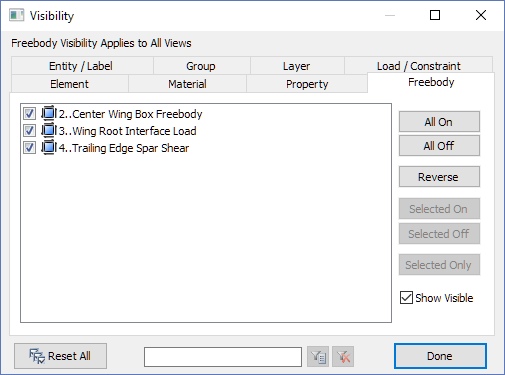The height and width of the screenshot is (375, 505).
Task: Click the Visibility window icon in the title bar
Action: [17, 15]
